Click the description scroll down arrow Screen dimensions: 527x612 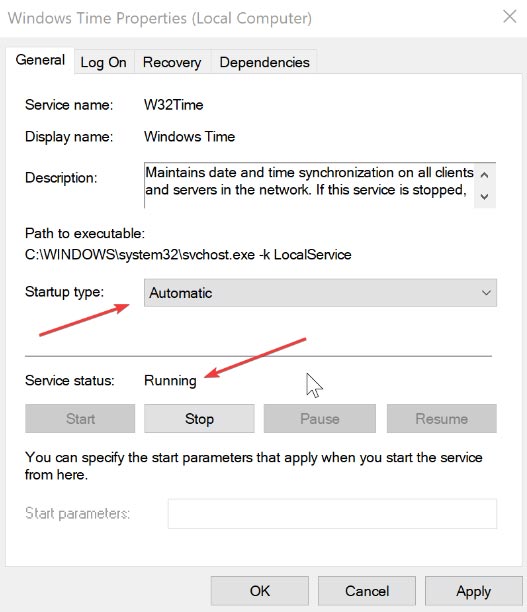(x=484, y=196)
